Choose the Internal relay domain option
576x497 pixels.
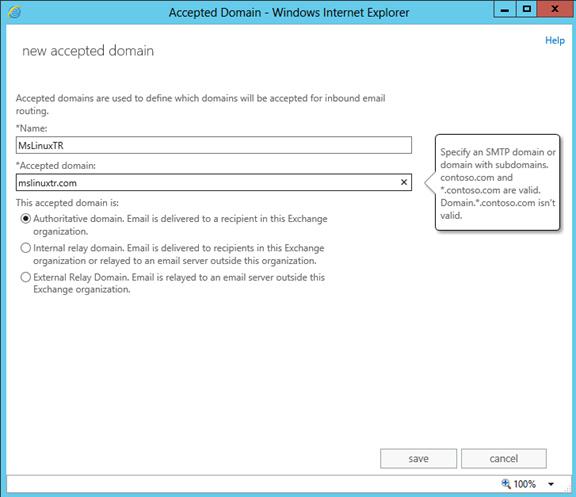(25, 248)
